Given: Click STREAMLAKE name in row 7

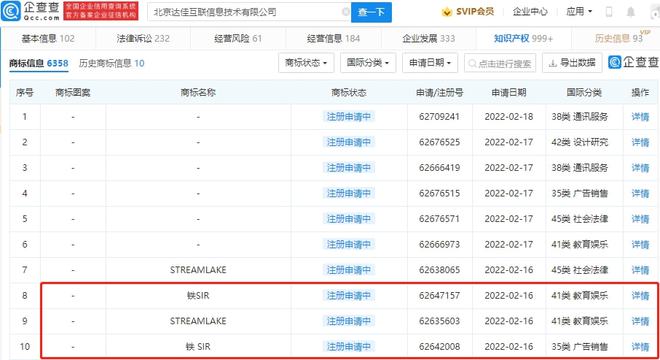Looking at the screenshot, I should click(x=198, y=270).
